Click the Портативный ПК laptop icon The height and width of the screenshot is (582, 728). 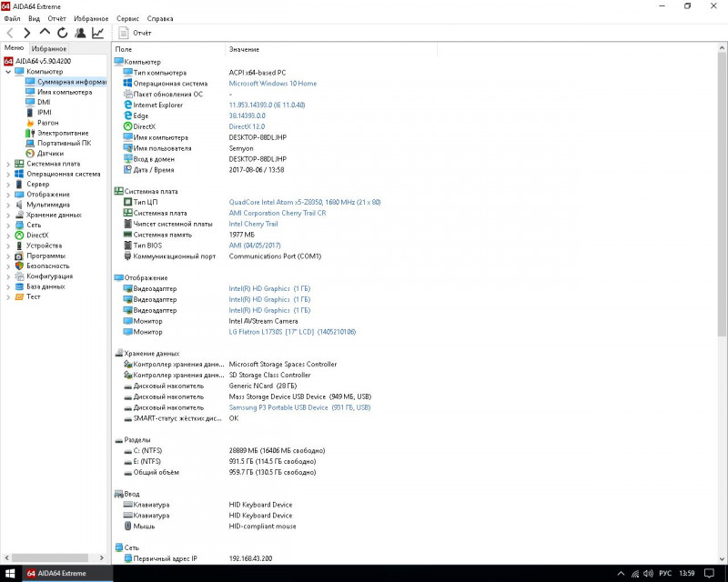pyautogui.click(x=30, y=143)
